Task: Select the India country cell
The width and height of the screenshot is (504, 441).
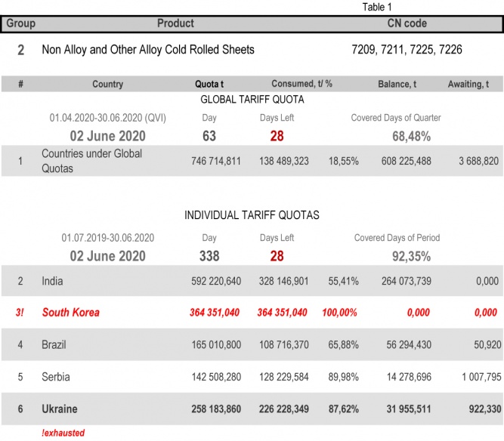Action: coord(52,281)
